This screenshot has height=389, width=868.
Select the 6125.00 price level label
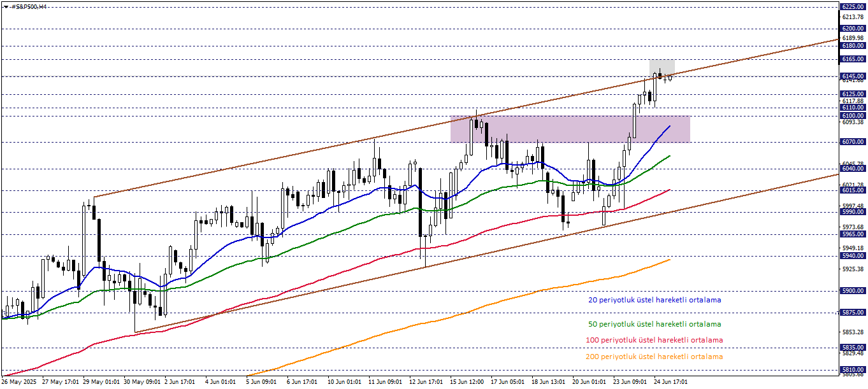[x=853, y=94]
